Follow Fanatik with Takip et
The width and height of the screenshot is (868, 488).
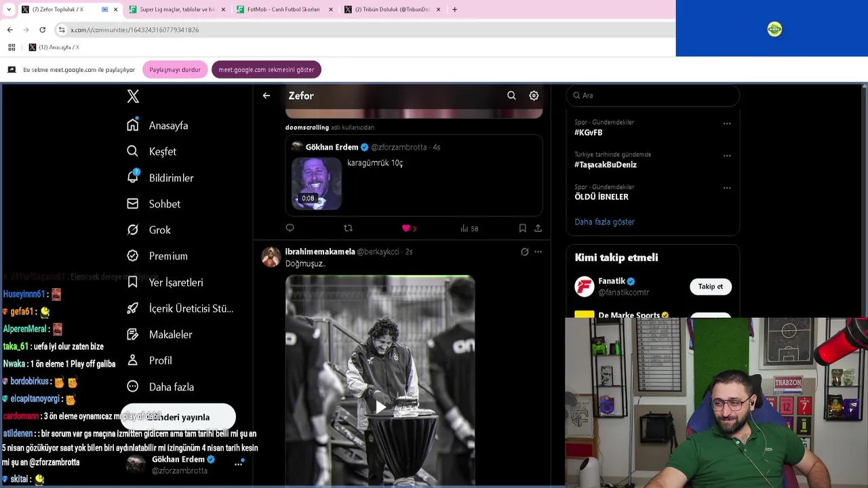click(x=710, y=287)
